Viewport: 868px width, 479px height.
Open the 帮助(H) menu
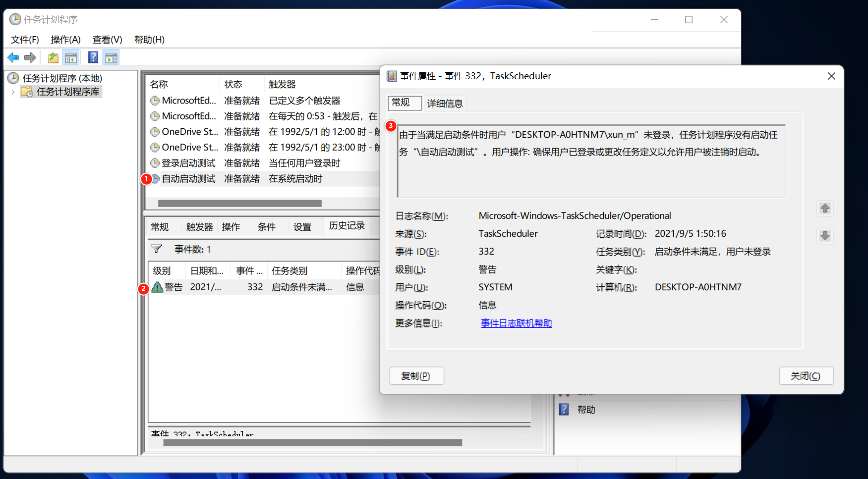(x=149, y=40)
